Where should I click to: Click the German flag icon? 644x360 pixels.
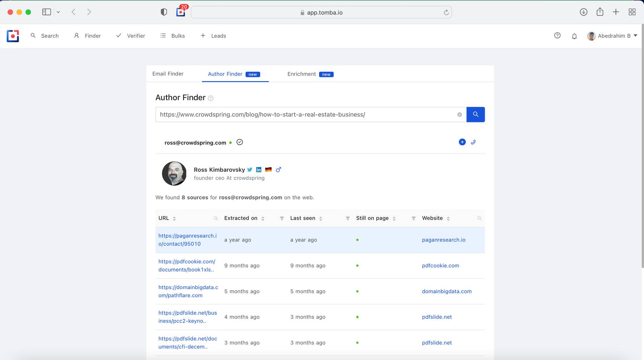tap(268, 170)
